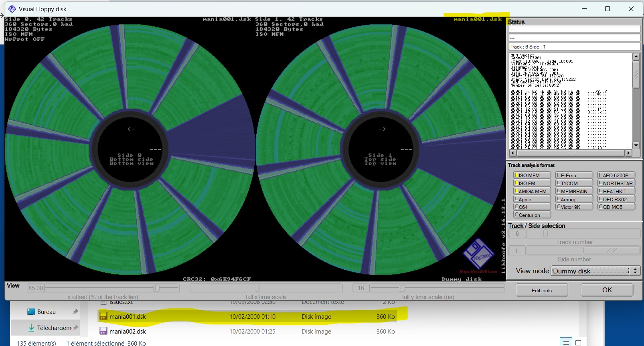Click the HxC2001 floppy logo
The image size is (644, 346).
478,255
